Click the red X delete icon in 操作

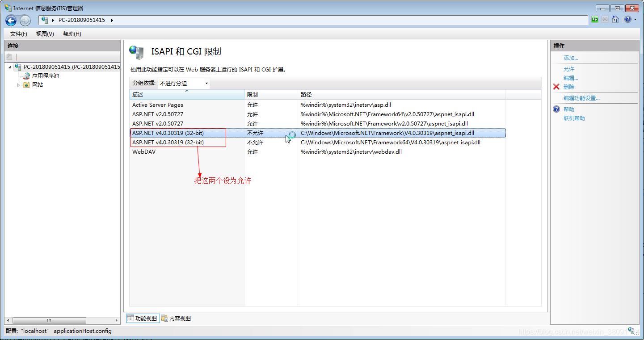point(556,87)
